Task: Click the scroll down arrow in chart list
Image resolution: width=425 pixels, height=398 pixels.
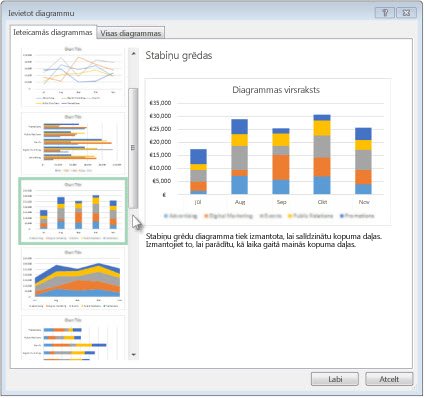Action: coord(133,355)
